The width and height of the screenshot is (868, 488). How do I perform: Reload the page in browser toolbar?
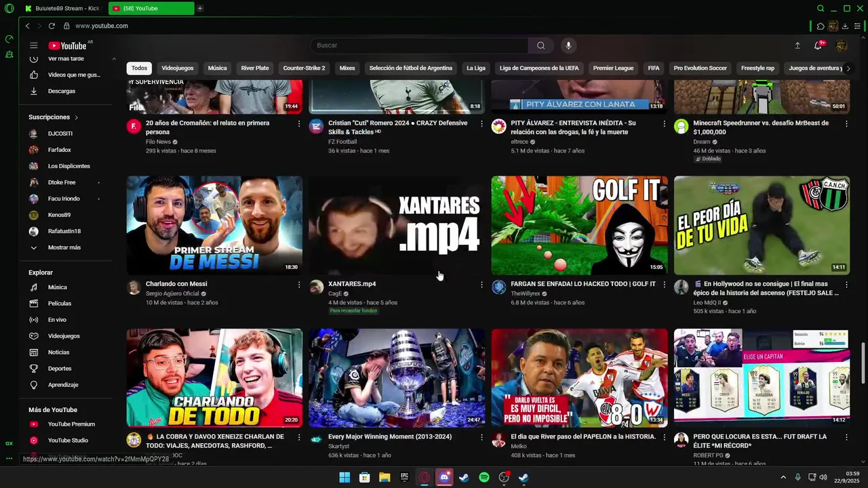(52, 26)
